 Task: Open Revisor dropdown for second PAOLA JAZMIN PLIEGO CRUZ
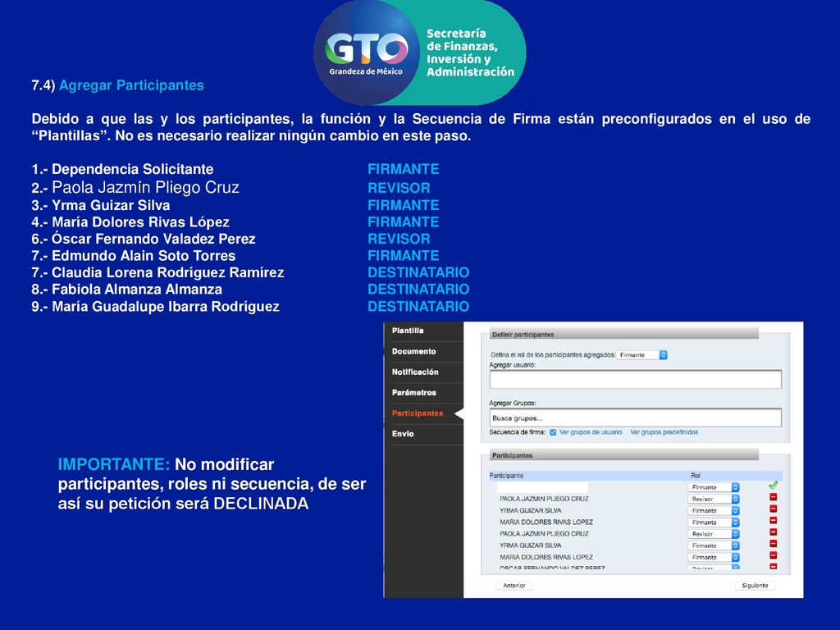pos(713,534)
